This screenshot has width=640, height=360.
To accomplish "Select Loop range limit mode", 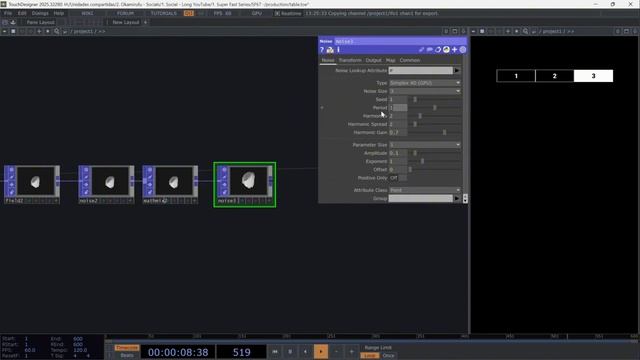I will coord(370,356).
